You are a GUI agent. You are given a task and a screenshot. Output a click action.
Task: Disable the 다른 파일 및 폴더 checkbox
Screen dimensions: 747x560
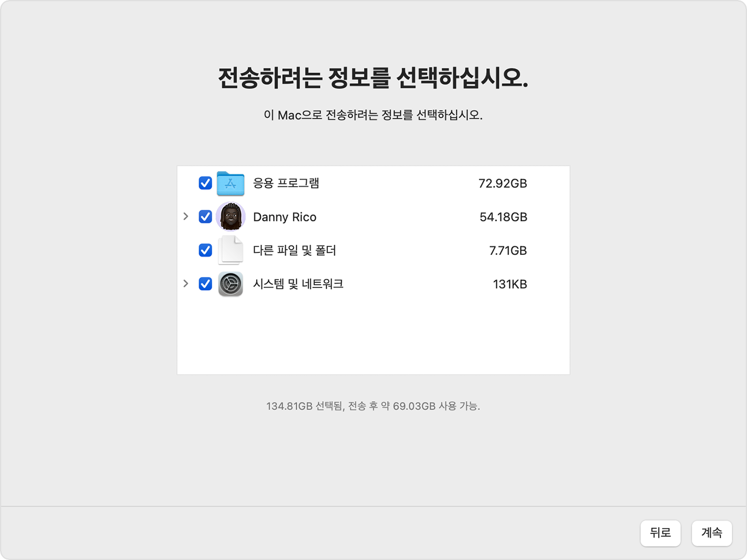pos(205,250)
